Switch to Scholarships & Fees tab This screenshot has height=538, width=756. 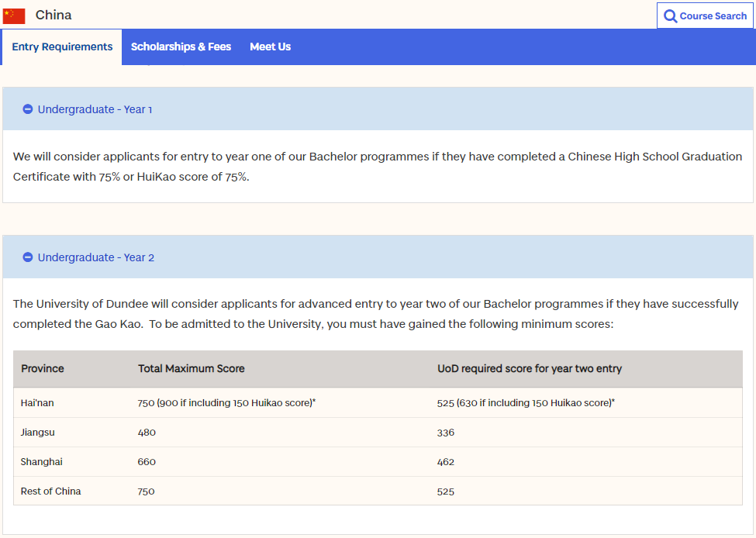pyautogui.click(x=181, y=47)
